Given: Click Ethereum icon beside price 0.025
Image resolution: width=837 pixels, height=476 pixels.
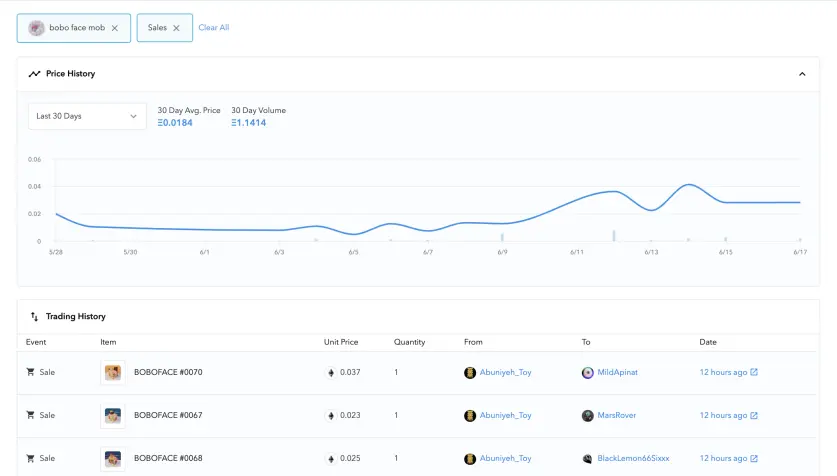Looking at the screenshot, I should tap(331, 459).
